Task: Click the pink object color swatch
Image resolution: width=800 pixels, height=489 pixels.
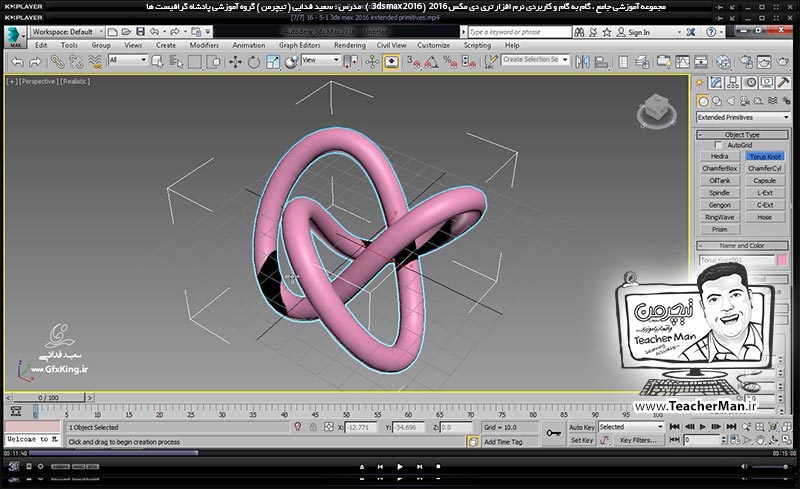Action: [782, 260]
